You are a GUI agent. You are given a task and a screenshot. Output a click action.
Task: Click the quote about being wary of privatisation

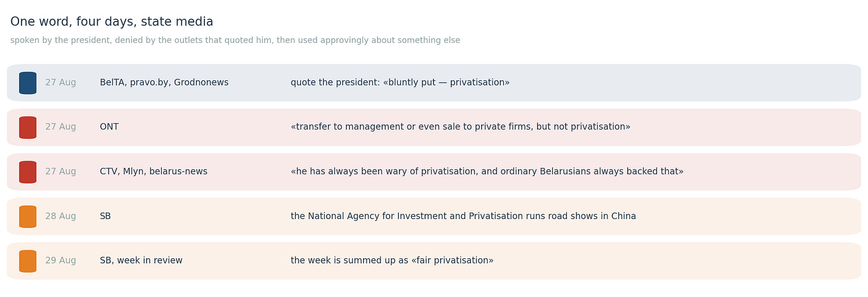[x=487, y=172]
